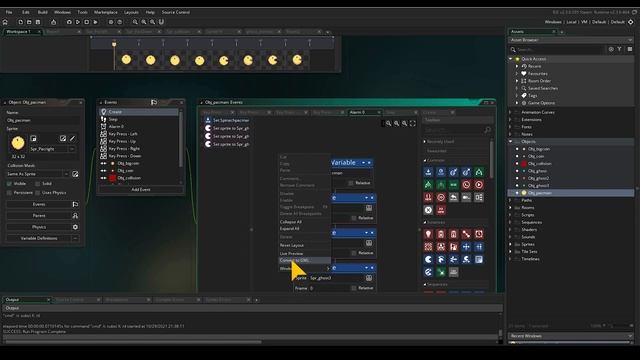Click the Variable Definitions button
The image size is (640, 360).
[39, 238]
